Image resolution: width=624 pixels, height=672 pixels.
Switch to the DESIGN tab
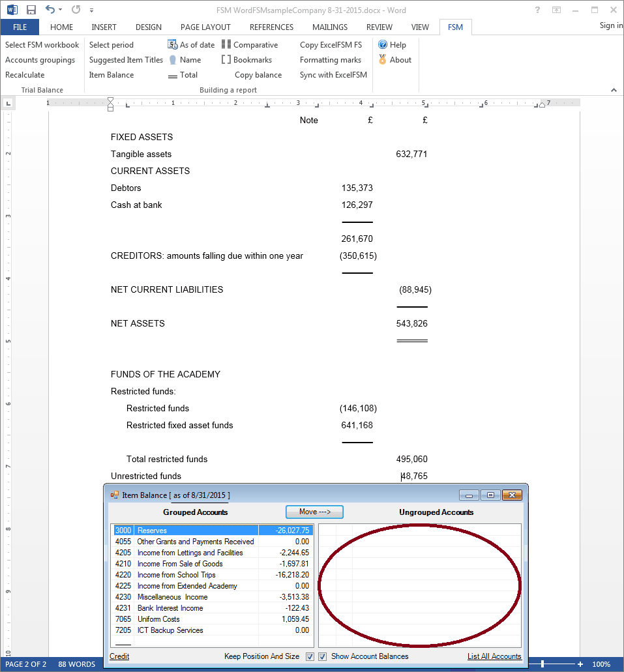tap(149, 27)
